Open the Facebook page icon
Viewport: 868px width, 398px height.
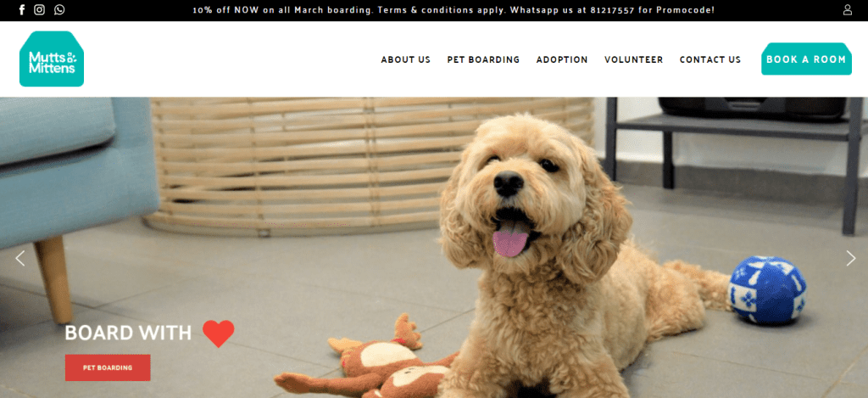click(22, 9)
